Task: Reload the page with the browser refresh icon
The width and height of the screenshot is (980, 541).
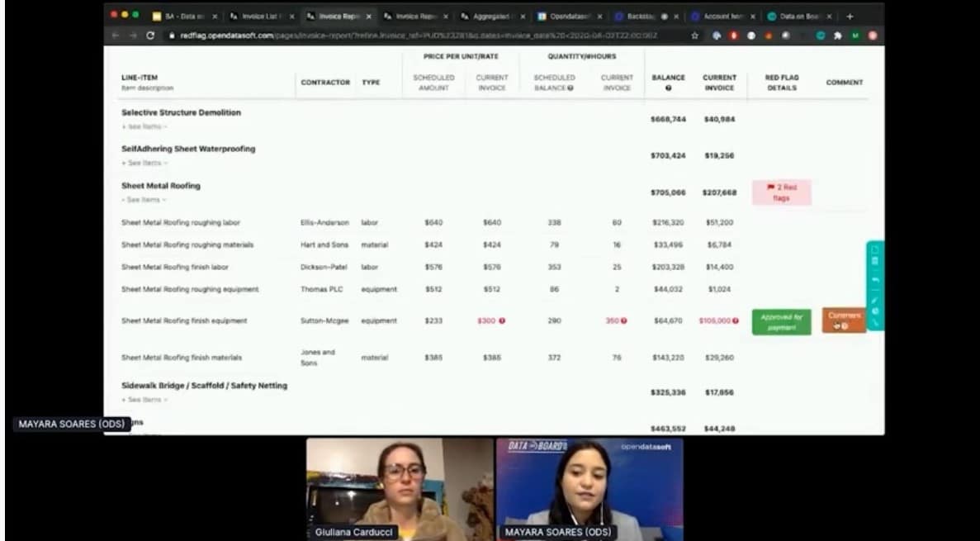Action: [x=150, y=36]
